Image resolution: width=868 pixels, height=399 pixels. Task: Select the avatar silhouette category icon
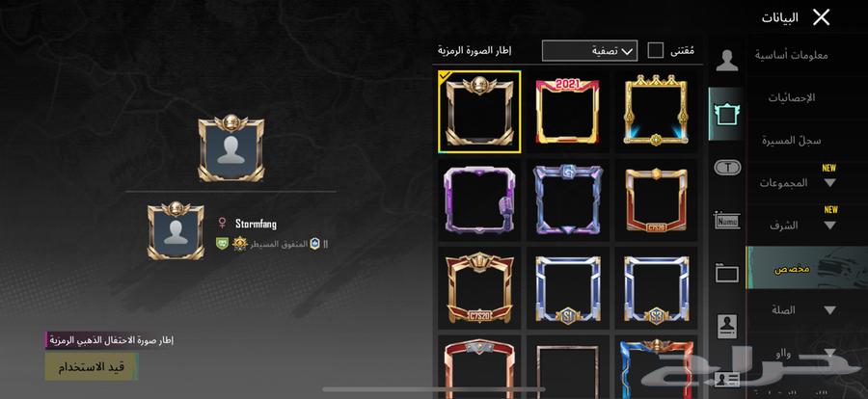pos(727,61)
